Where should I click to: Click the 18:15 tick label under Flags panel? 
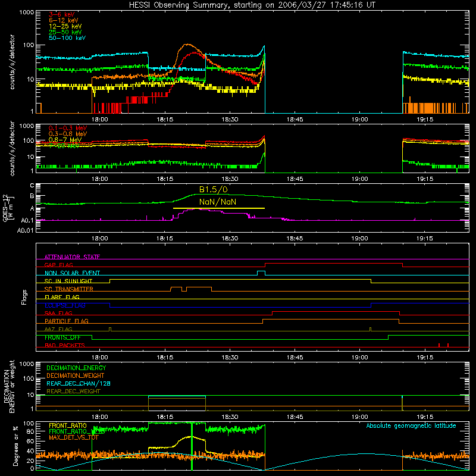coord(165,358)
